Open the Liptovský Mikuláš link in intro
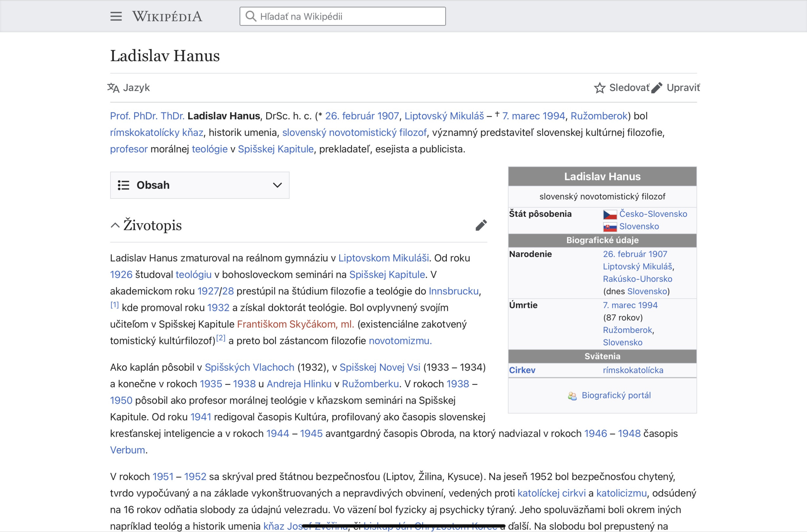Image resolution: width=807 pixels, height=532 pixels. pos(444,116)
